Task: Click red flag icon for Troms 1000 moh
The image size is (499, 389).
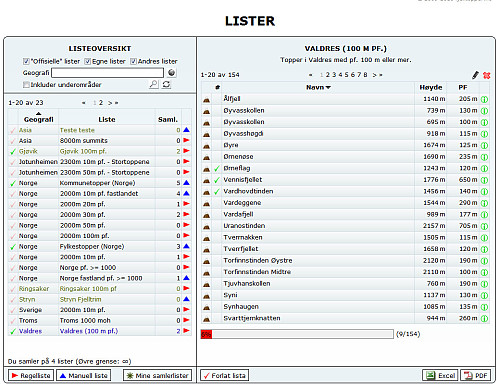Action: (x=186, y=320)
